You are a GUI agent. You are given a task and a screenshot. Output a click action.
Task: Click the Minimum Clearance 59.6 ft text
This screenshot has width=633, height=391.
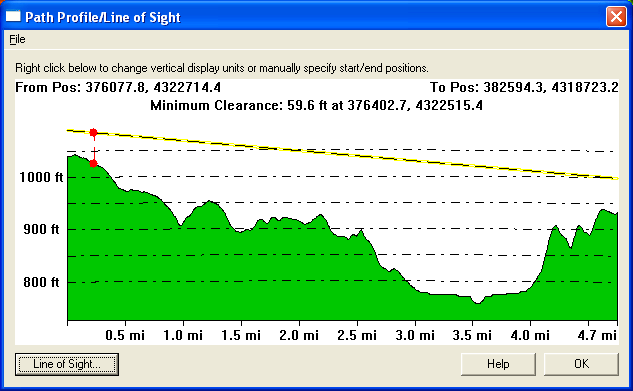[316, 105]
